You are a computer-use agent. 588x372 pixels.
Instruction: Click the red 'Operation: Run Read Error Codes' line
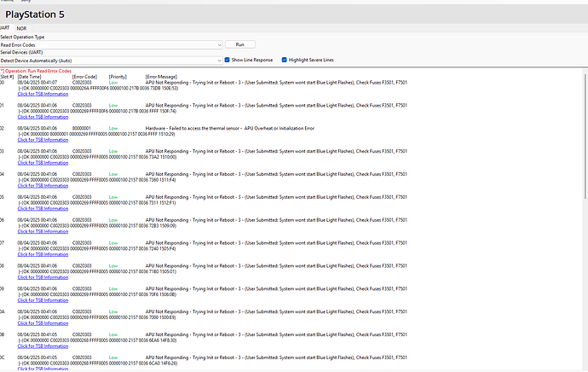(36, 71)
